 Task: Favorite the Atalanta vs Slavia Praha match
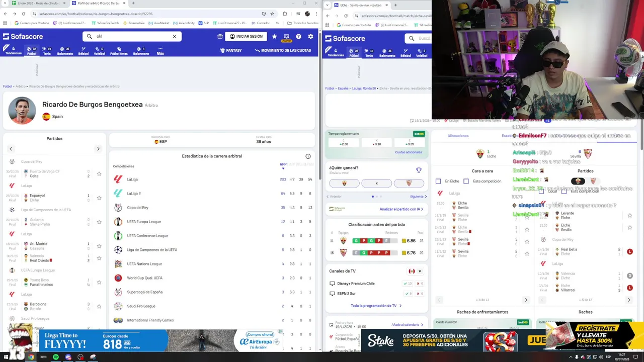point(99,222)
